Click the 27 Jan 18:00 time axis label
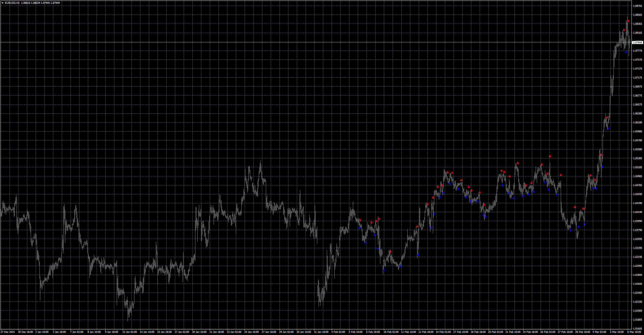The width and height of the screenshot is (644, 335). [x=269, y=332]
